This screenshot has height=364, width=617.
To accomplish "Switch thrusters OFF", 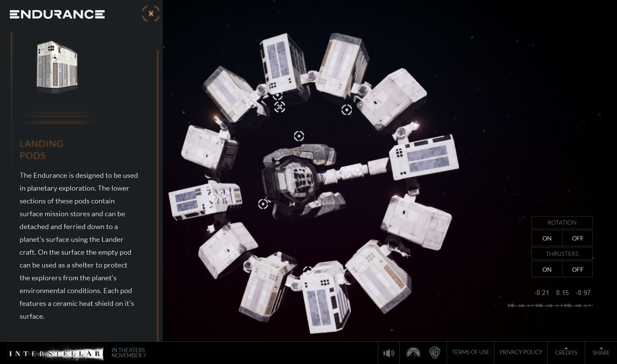I will point(578,269).
